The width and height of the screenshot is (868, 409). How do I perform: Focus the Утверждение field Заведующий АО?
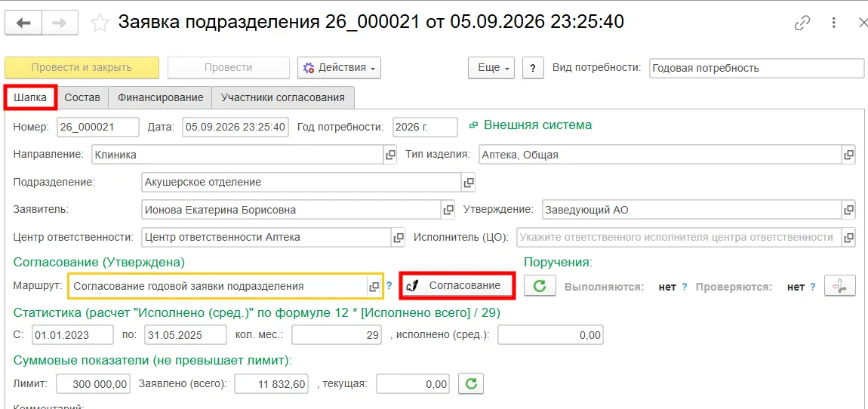point(692,211)
